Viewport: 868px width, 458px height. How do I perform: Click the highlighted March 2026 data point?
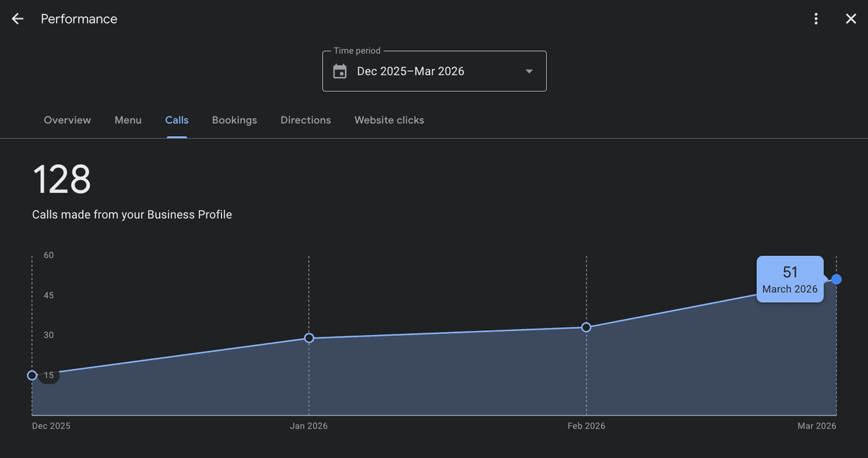coord(836,279)
